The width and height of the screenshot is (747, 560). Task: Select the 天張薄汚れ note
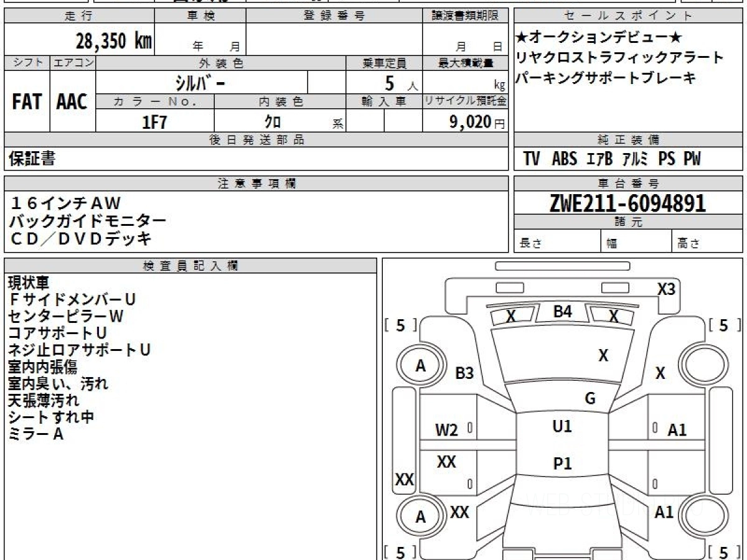coord(44,401)
